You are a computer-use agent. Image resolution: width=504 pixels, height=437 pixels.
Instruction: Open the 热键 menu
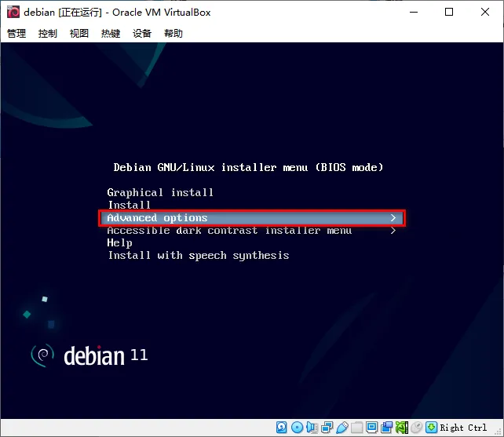coord(111,33)
